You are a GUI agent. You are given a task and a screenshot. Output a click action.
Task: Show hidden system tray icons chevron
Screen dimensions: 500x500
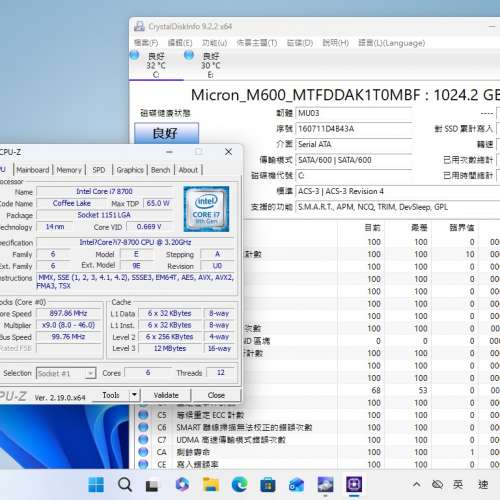click(417, 484)
